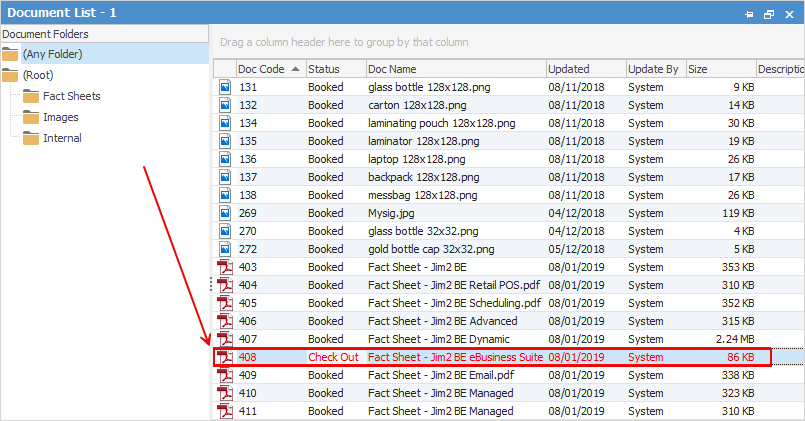Image resolution: width=805 pixels, height=421 pixels.
Task: Click the PDF icon for doc 411
Action: tap(225, 411)
